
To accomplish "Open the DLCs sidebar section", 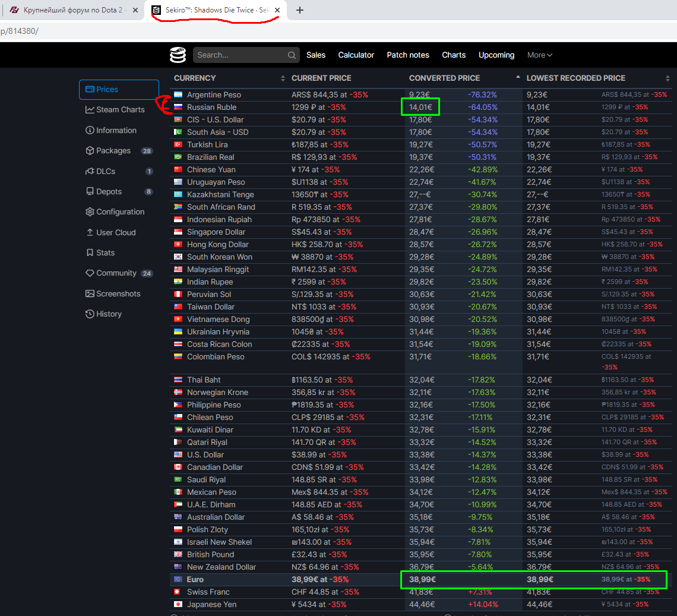I will [x=105, y=171].
